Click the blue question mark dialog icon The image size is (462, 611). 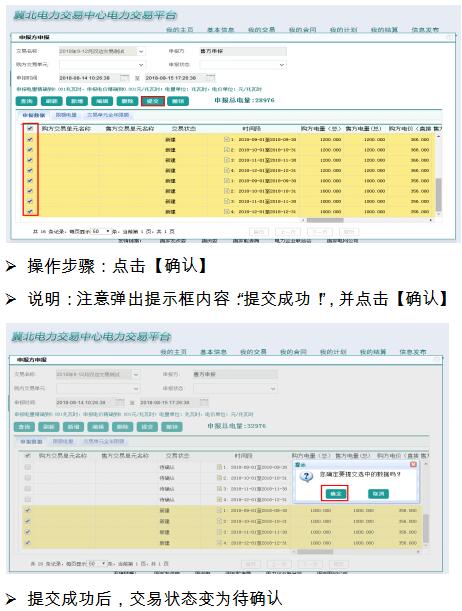307,476
